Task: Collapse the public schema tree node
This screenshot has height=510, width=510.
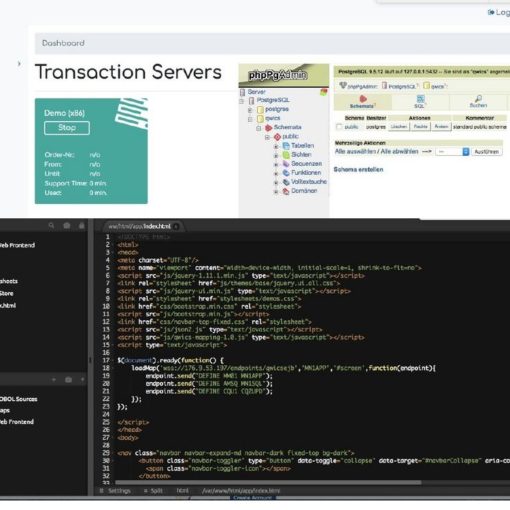Action: pyautogui.click(x=267, y=137)
